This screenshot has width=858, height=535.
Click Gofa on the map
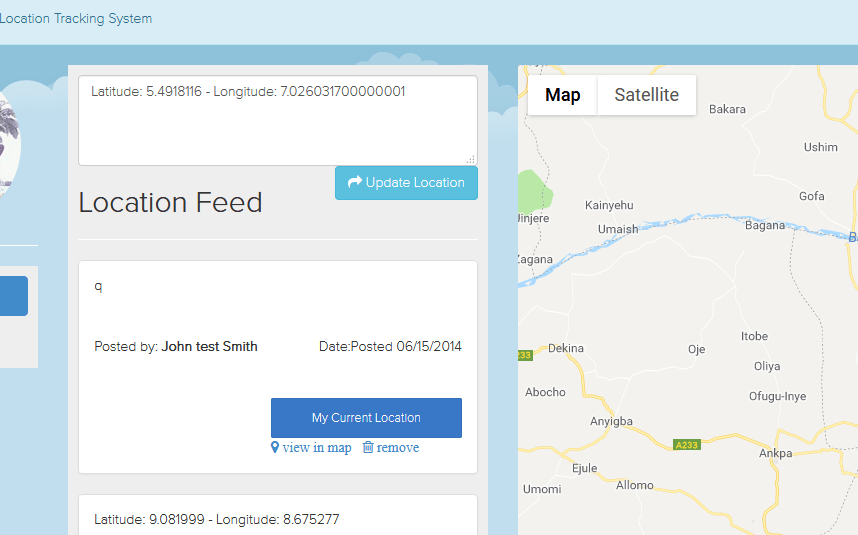point(811,196)
